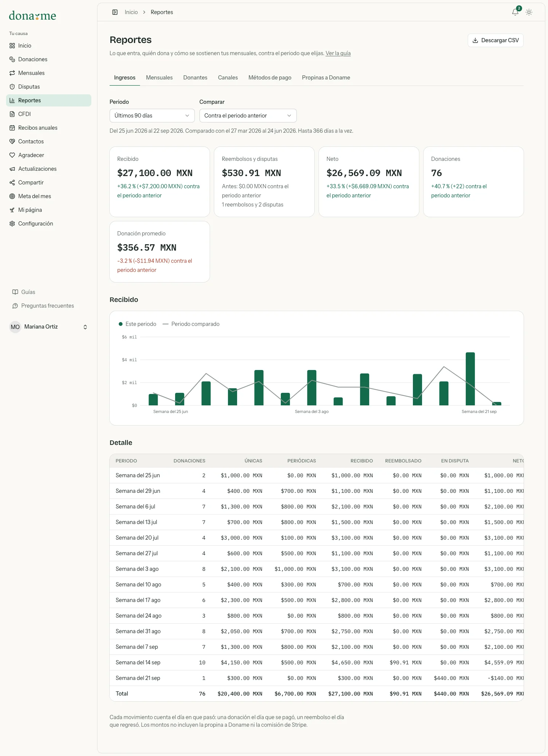Toggle the sidebar panel icon
This screenshot has height=756, width=548.
tap(115, 12)
